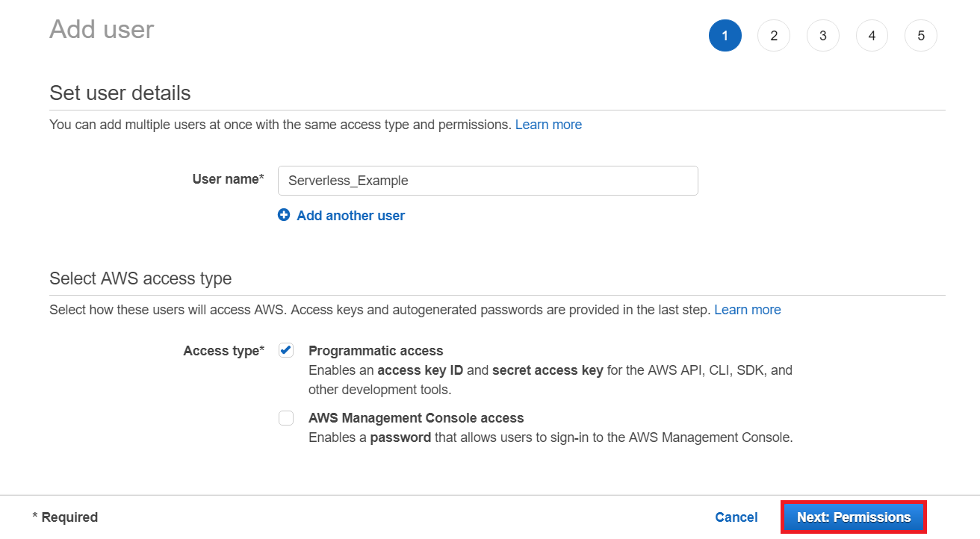Click the Set user details heading

click(120, 93)
